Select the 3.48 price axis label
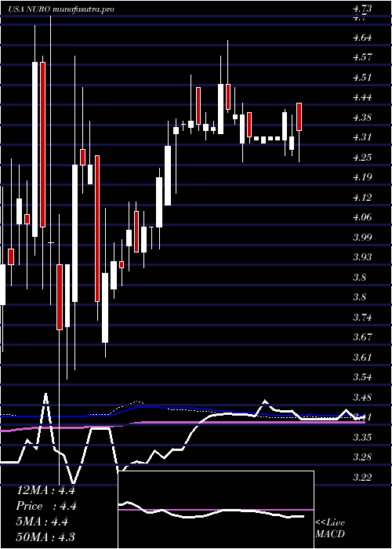Screen dimensions: 392x549 click(361, 398)
